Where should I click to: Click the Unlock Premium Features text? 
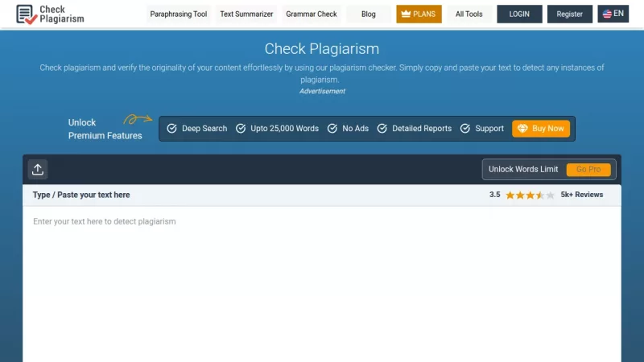click(x=105, y=129)
